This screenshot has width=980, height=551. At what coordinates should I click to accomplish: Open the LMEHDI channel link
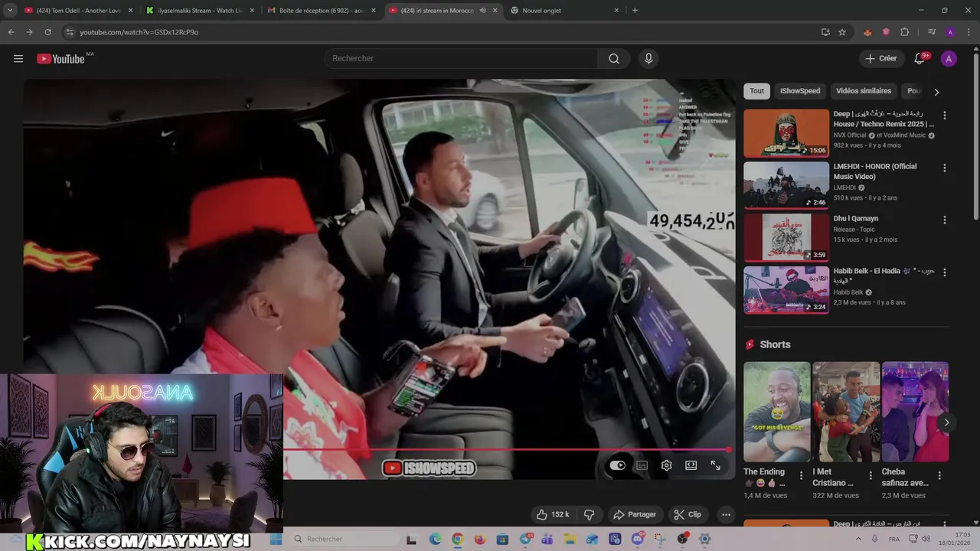tap(844, 187)
